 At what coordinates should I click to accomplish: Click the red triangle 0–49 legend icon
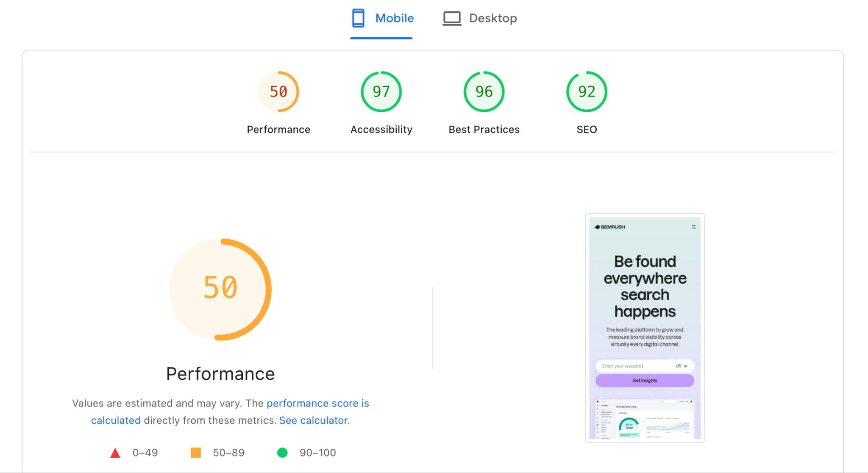(115, 452)
